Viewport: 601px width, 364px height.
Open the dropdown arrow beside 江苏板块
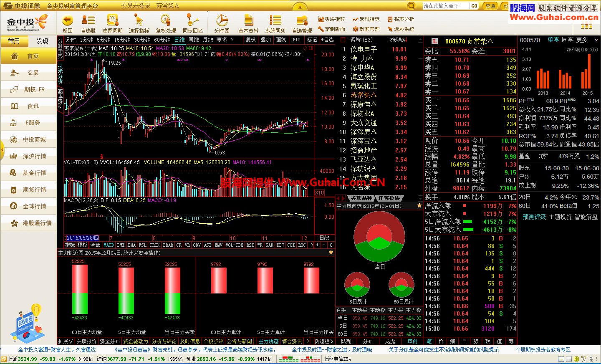coord(420,198)
